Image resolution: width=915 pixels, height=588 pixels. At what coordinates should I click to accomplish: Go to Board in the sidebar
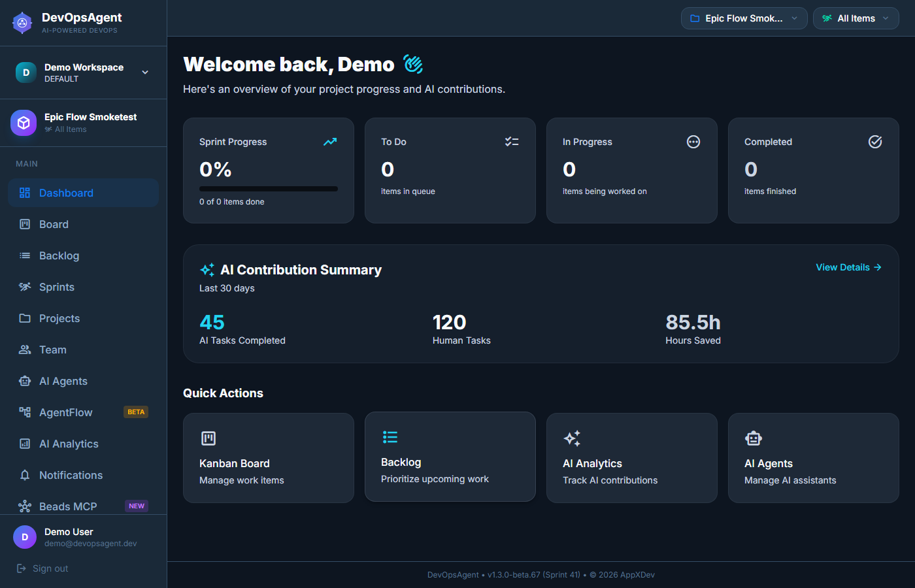[54, 224]
